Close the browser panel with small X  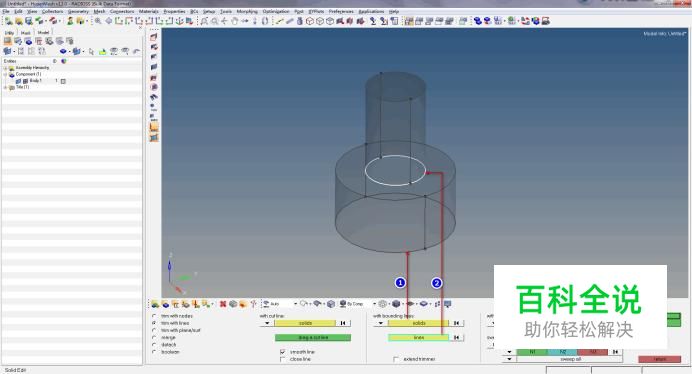[x=140, y=27]
